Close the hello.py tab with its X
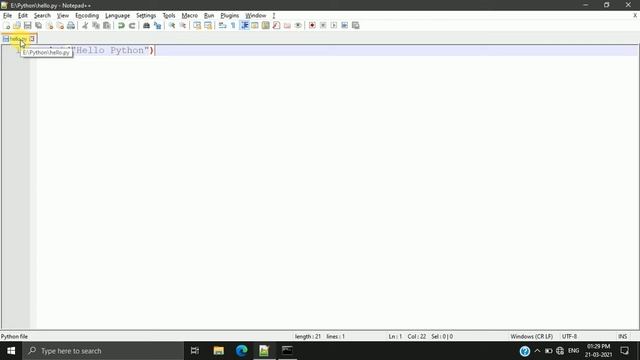Viewport: 640px width, 360px height. pyautogui.click(x=32, y=39)
